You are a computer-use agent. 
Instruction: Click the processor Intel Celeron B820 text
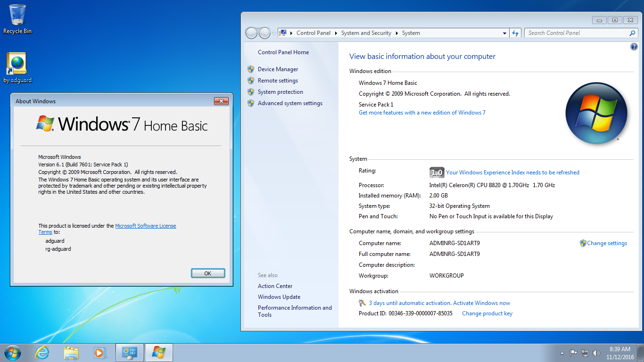(x=492, y=185)
